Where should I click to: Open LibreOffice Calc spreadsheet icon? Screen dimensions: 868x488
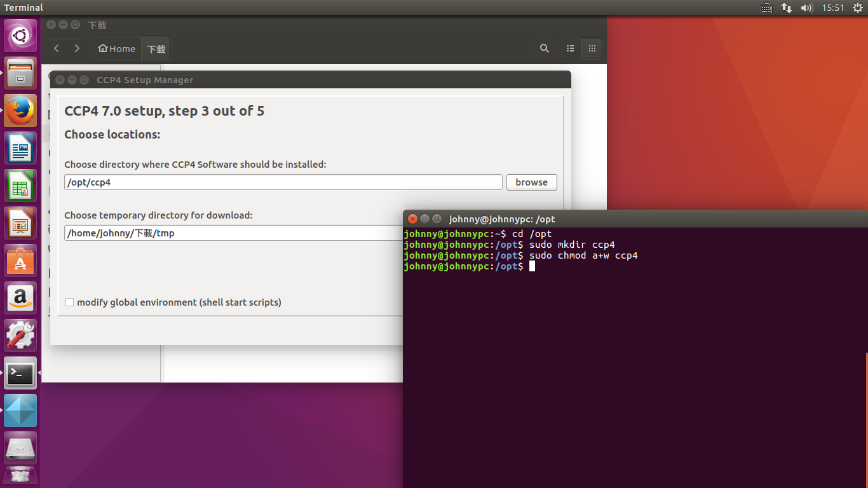pyautogui.click(x=20, y=186)
